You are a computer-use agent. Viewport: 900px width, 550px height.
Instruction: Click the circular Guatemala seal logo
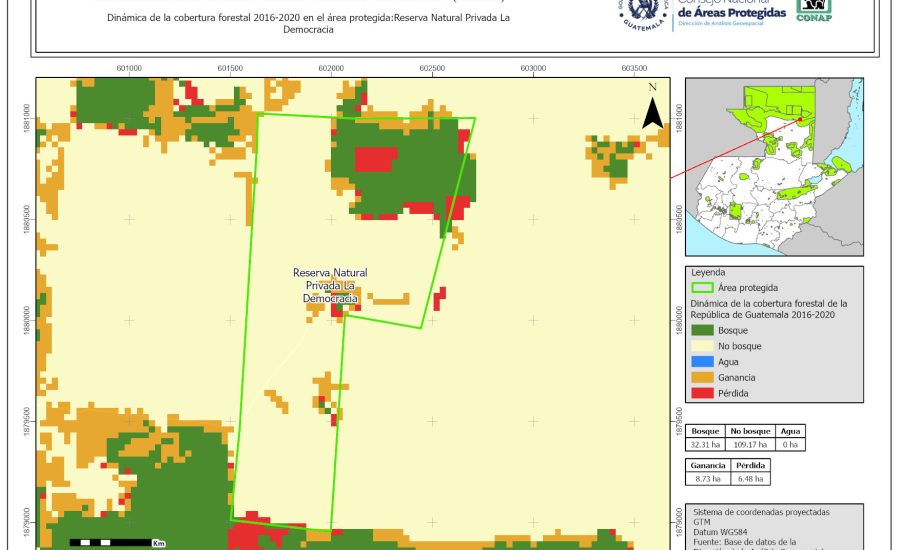[x=642, y=14]
